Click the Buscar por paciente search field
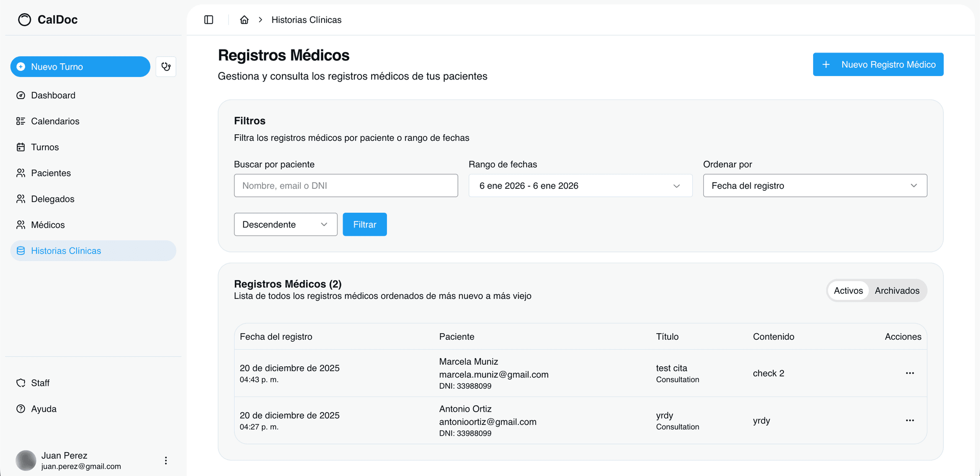Image resolution: width=980 pixels, height=476 pixels. [x=346, y=186]
